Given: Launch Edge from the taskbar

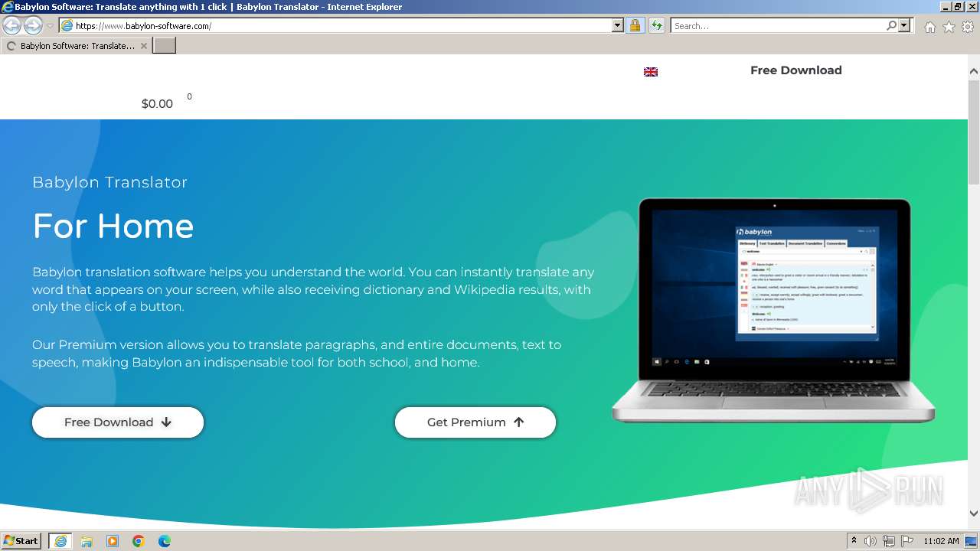Looking at the screenshot, I should (x=165, y=541).
